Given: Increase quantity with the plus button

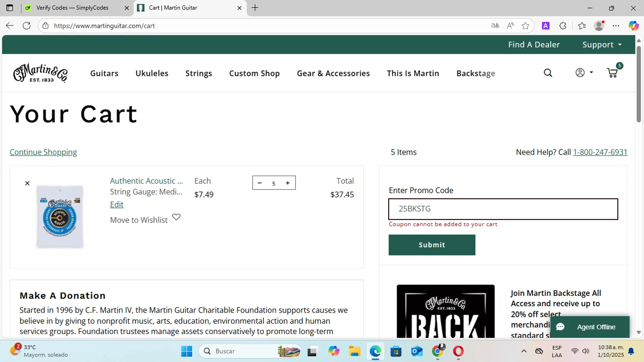Looking at the screenshot, I should click(x=288, y=183).
